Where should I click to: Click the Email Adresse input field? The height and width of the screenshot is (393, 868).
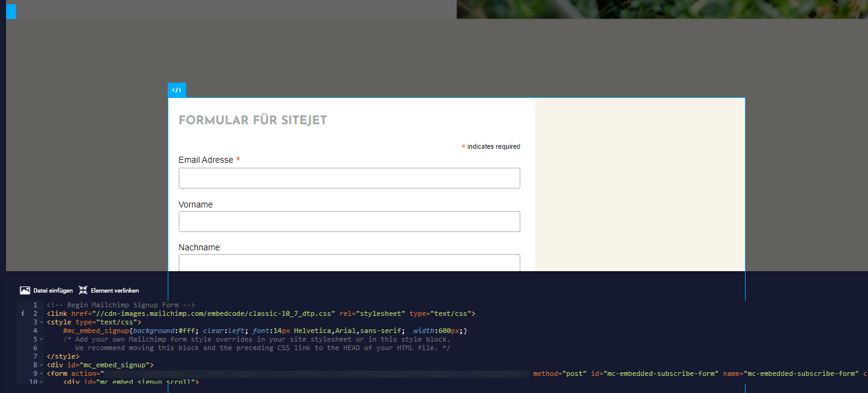(x=350, y=178)
